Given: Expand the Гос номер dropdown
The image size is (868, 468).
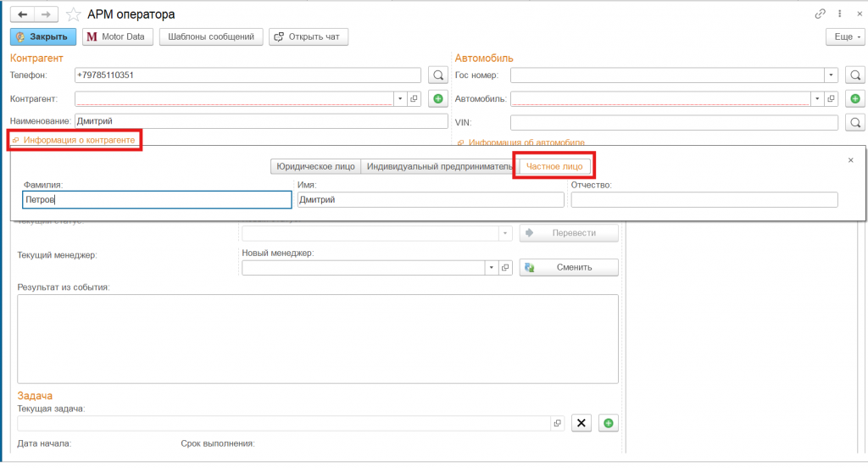Looking at the screenshot, I should point(831,75).
